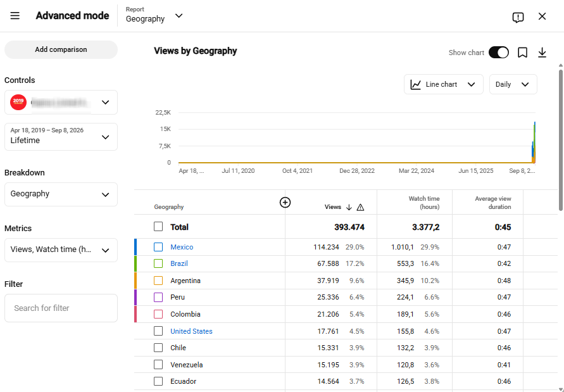The image size is (564, 392).
Task: Add a metric with plus icon
Action: 285,203
